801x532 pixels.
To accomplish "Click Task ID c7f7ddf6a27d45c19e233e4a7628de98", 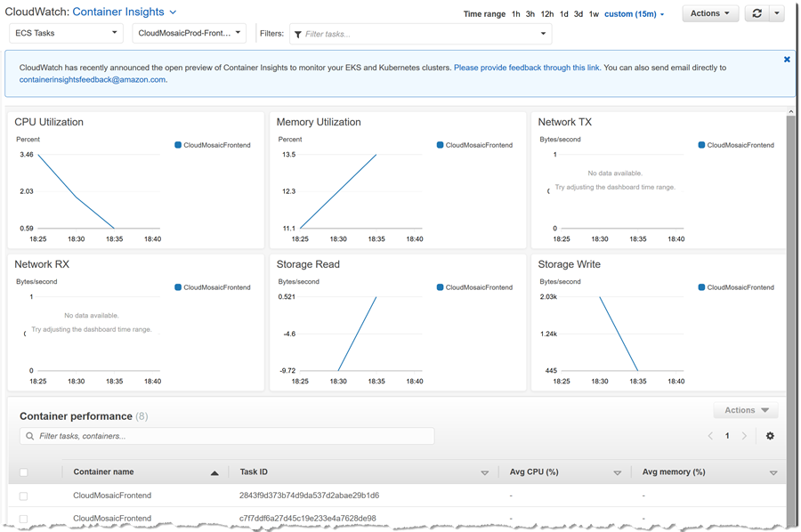I will click(x=308, y=519).
